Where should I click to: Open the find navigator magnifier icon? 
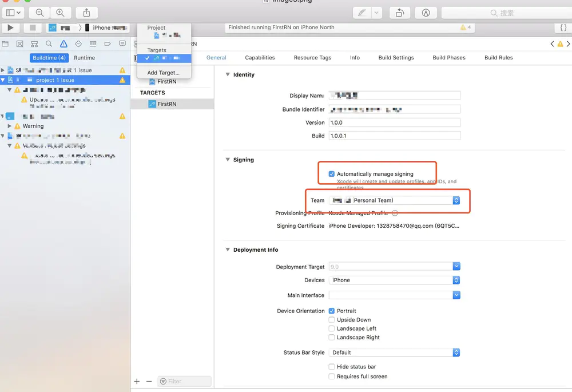49,44
